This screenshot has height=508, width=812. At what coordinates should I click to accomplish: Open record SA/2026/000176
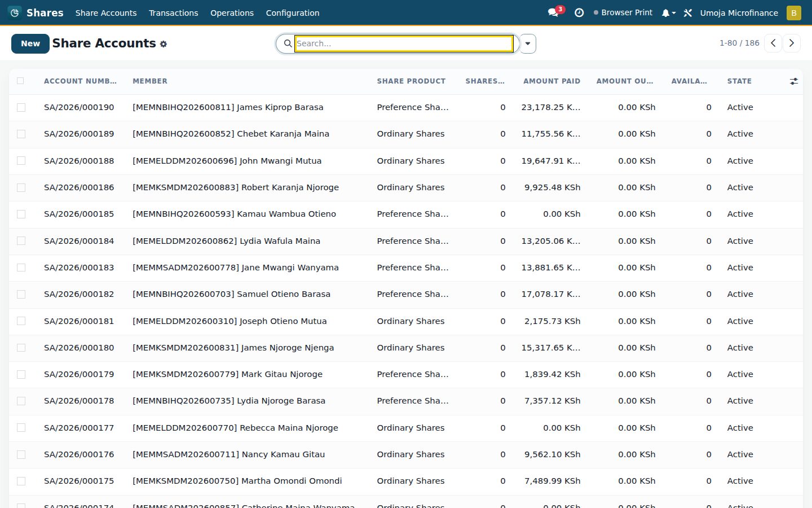tap(79, 454)
